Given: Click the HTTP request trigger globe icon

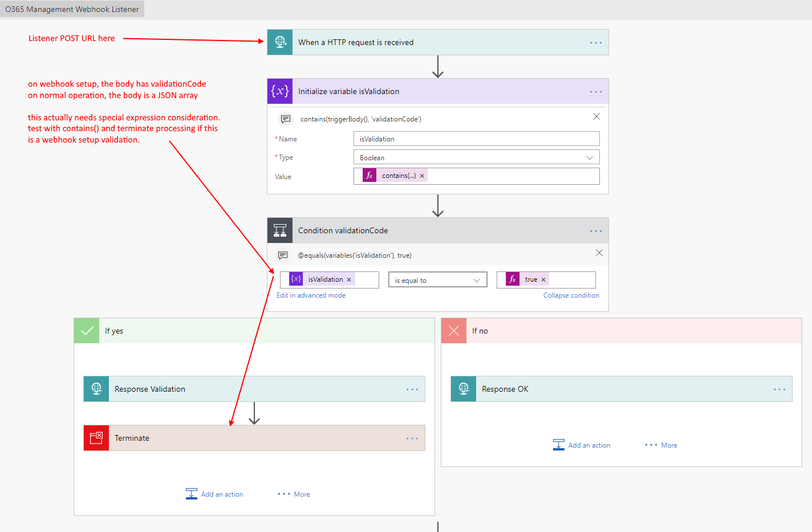Looking at the screenshot, I should point(280,42).
